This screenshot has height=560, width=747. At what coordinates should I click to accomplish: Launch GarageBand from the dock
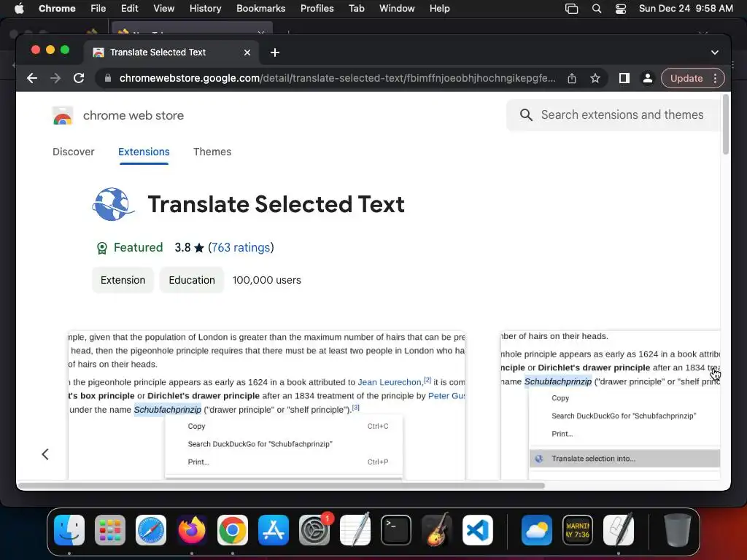[x=437, y=530]
